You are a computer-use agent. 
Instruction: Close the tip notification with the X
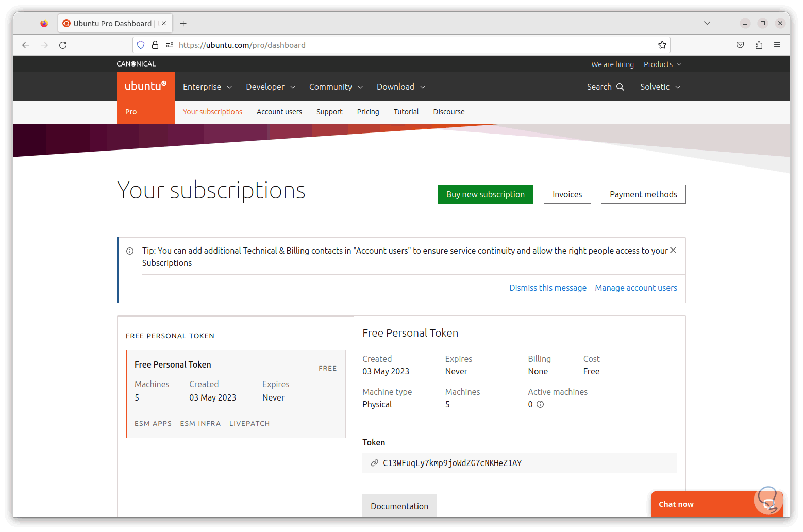pos(673,251)
